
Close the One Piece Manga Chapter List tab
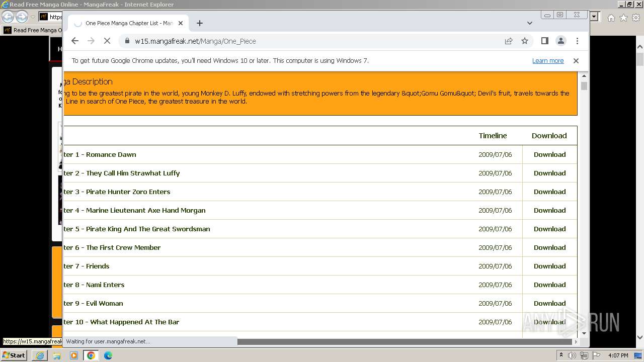(x=181, y=23)
